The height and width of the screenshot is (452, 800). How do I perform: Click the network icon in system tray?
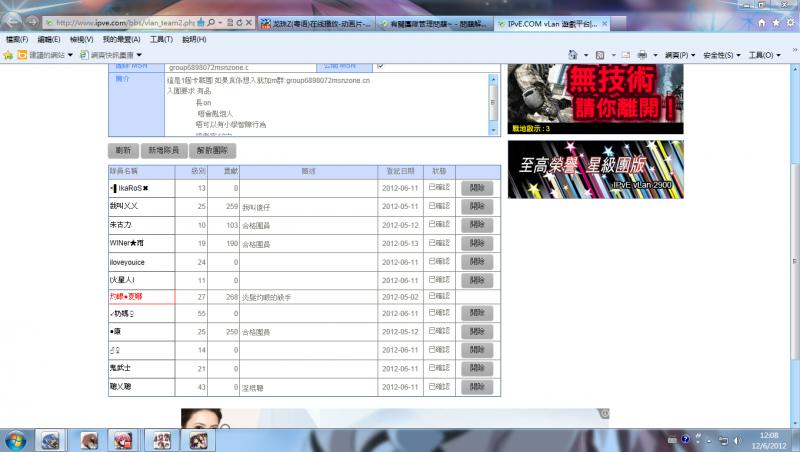(723, 440)
